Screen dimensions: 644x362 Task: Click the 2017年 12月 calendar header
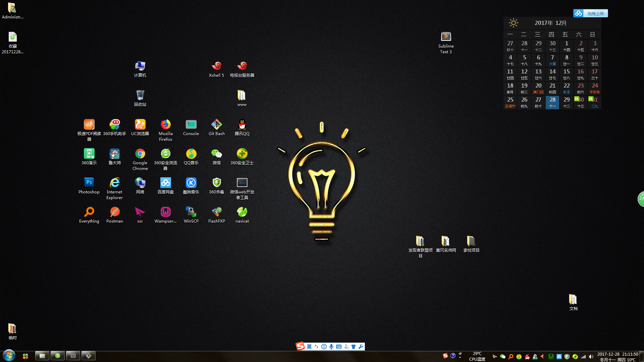[x=550, y=23]
